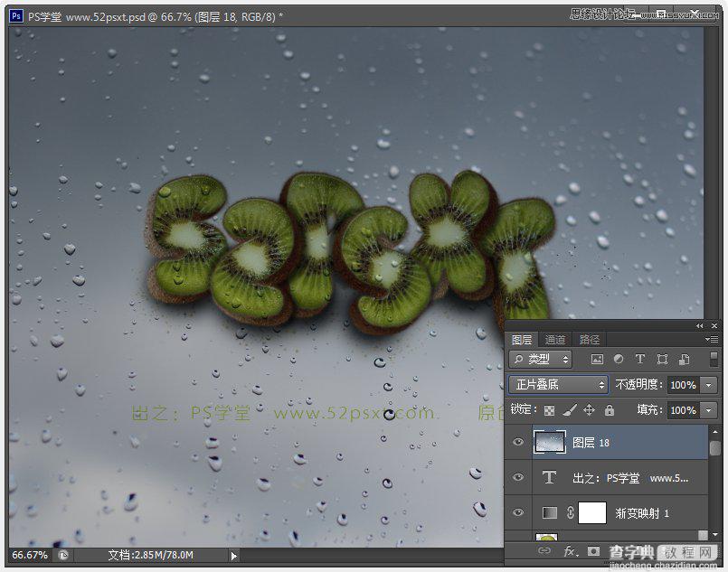Select the 图层 18 layer thumbnail
The image size is (728, 572).
[x=550, y=442]
